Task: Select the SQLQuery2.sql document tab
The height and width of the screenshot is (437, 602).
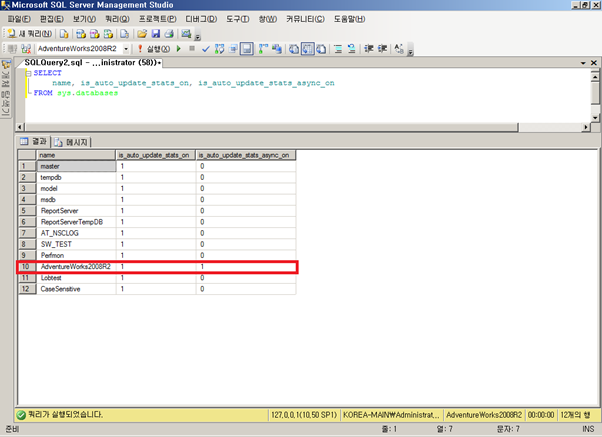Action: pyautogui.click(x=92, y=63)
